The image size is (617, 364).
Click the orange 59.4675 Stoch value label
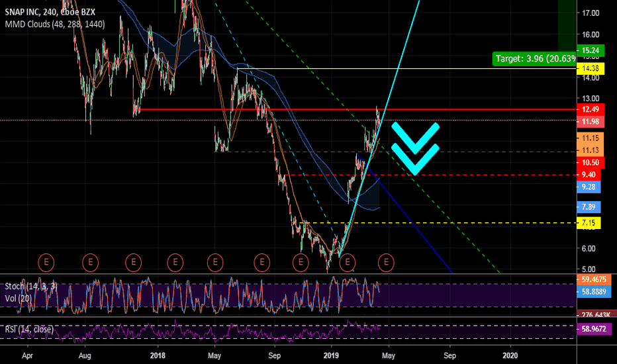(594, 280)
